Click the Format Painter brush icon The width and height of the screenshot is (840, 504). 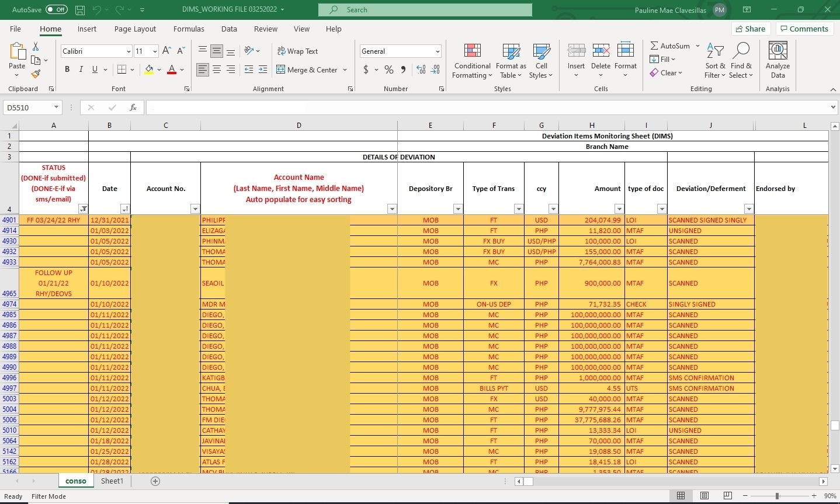[x=36, y=74]
